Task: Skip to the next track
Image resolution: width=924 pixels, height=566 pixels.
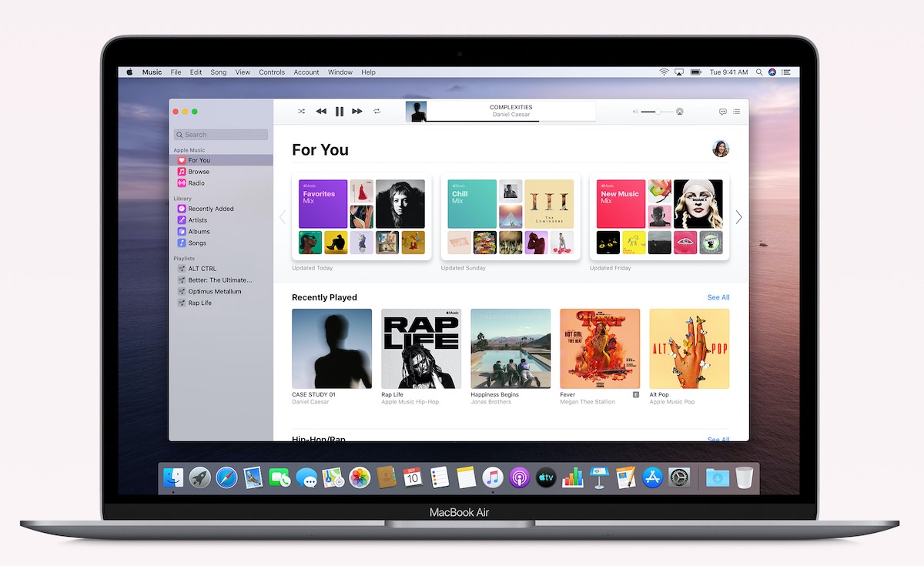Action: pos(357,112)
